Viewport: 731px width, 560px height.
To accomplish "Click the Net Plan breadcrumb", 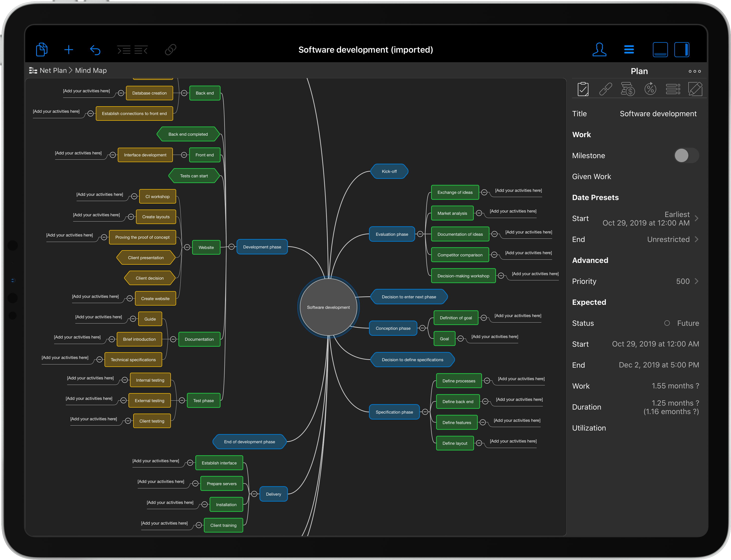I will 53,71.
